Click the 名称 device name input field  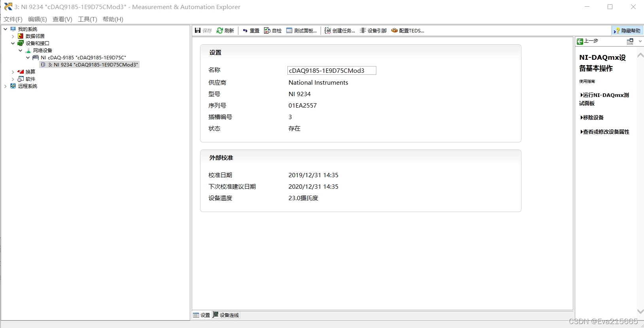[x=332, y=70]
